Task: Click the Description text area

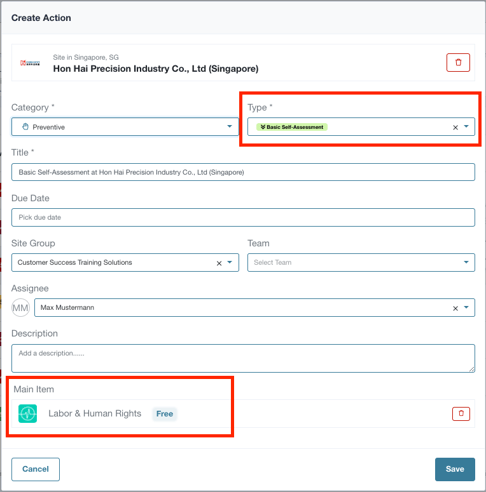Action: pyautogui.click(x=243, y=358)
